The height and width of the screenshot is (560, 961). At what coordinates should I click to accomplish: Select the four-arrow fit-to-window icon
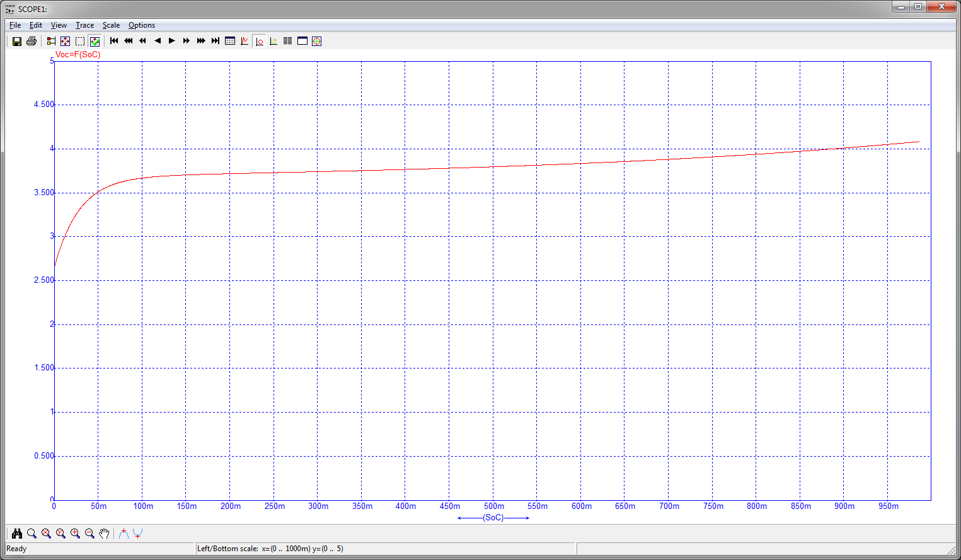point(66,41)
